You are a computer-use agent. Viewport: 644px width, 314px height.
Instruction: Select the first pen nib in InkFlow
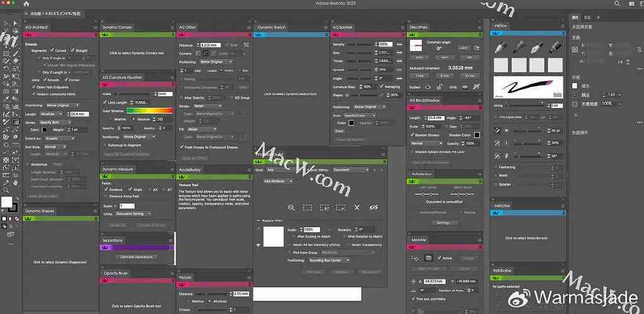501,46
